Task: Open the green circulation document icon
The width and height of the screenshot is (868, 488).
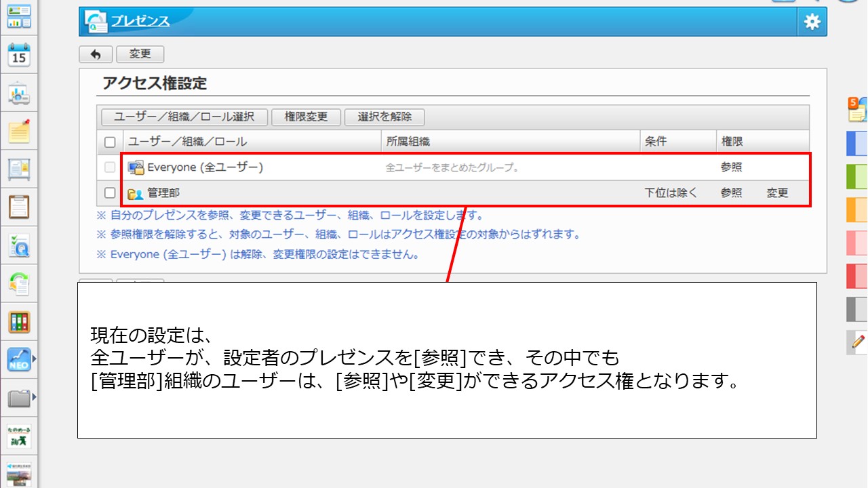Action: click(x=19, y=283)
